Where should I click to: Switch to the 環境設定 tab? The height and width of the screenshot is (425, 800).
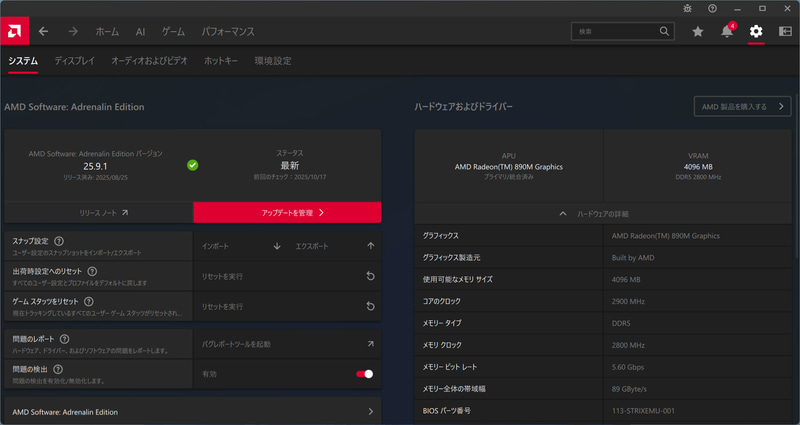pos(273,61)
